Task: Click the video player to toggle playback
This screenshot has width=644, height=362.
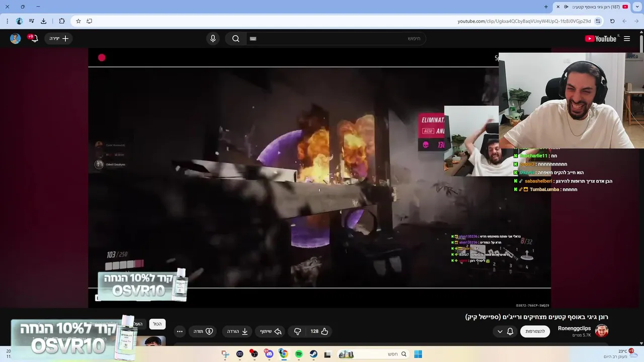Action: click(319, 177)
